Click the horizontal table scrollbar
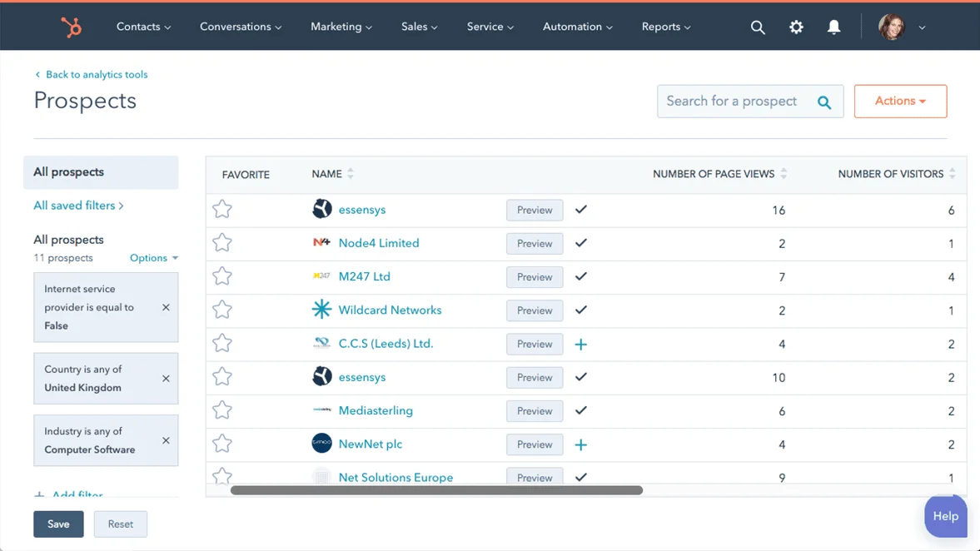Viewport: 980px width, 551px height. [436, 490]
